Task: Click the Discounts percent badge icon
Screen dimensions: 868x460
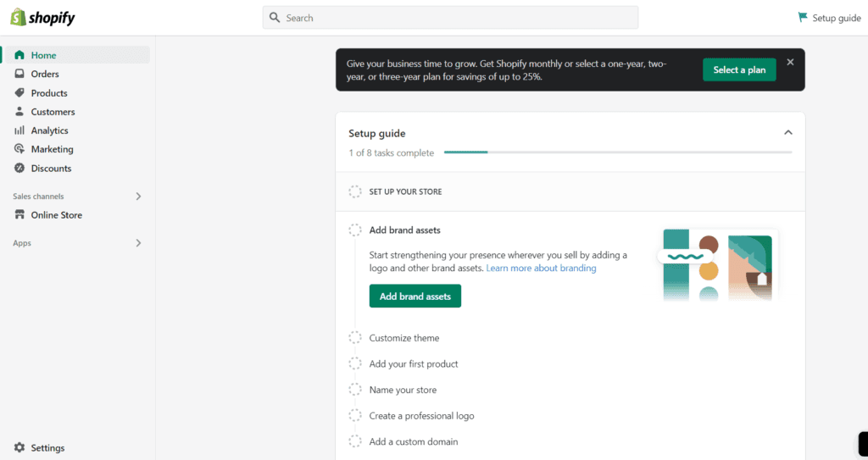Action: point(19,168)
